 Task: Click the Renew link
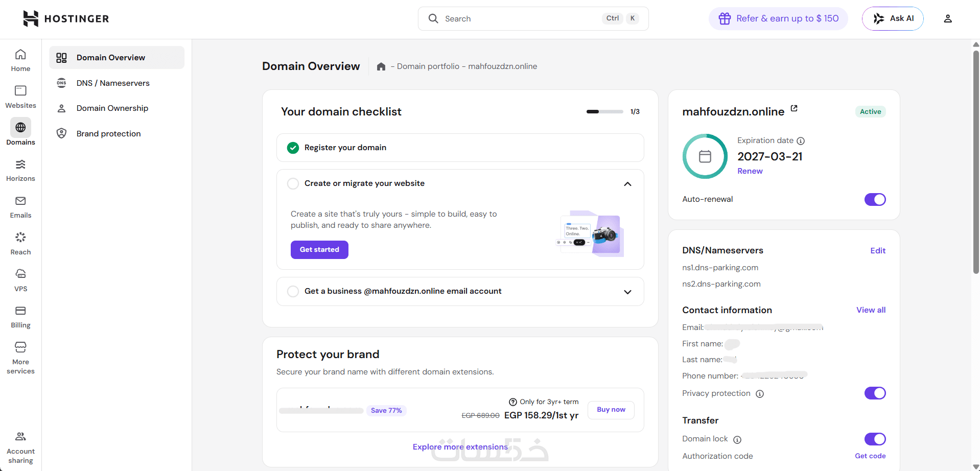pyautogui.click(x=750, y=171)
